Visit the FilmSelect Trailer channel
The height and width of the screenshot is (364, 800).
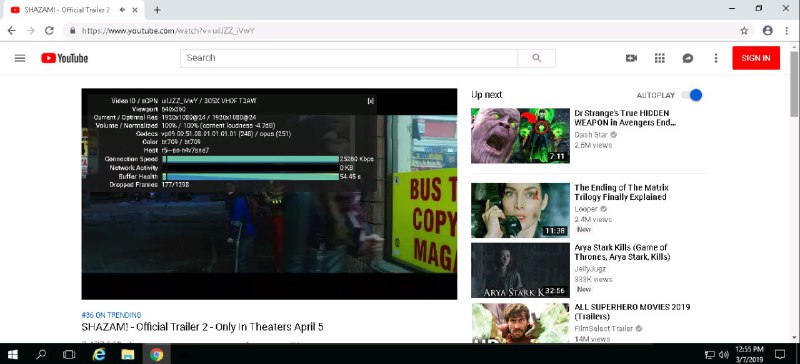coord(604,328)
